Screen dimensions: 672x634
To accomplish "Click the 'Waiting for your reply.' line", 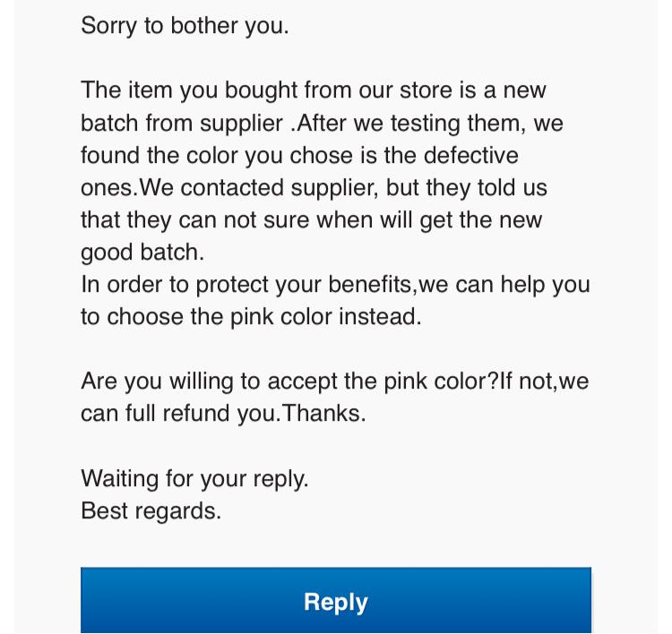I will coord(194,478).
